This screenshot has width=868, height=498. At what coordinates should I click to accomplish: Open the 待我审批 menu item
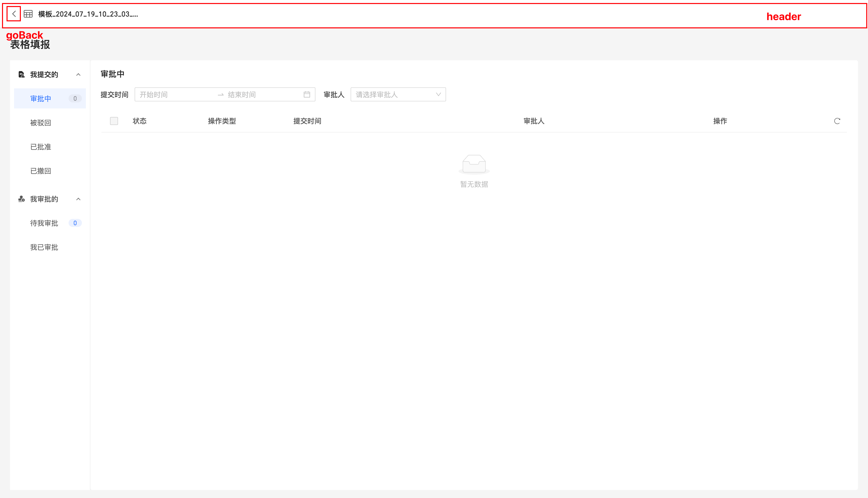[x=50, y=223]
